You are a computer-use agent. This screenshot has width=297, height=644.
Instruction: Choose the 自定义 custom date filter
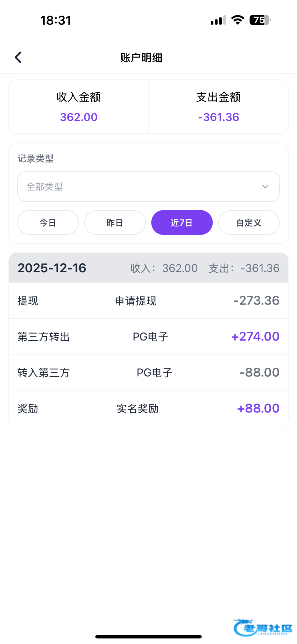249,222
